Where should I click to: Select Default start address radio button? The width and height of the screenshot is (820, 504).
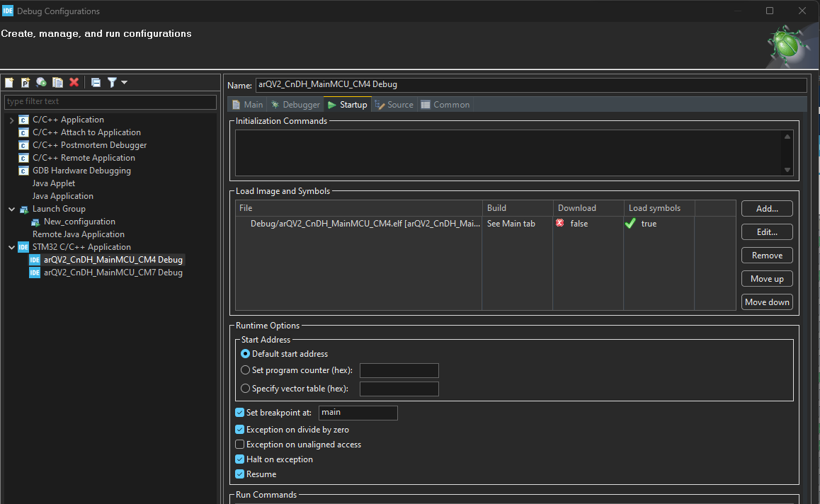246,354
